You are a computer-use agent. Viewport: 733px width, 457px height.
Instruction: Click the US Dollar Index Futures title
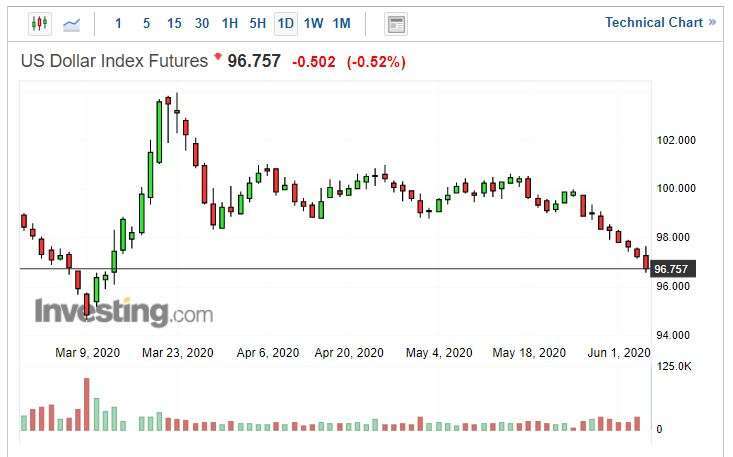click(114, 61)
